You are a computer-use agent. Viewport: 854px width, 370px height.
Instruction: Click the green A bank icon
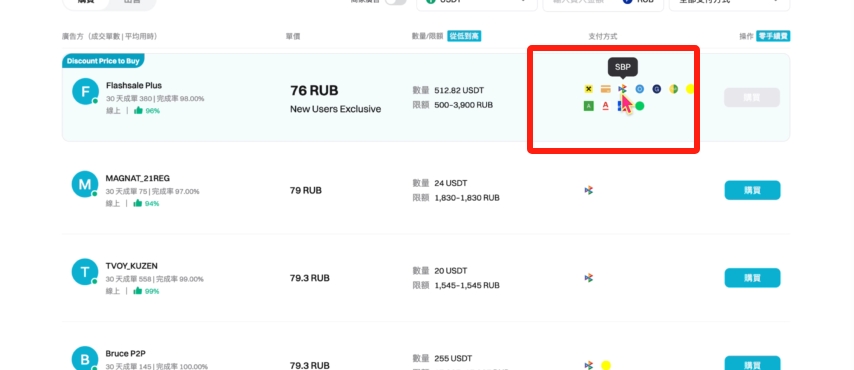click(588, 106)
